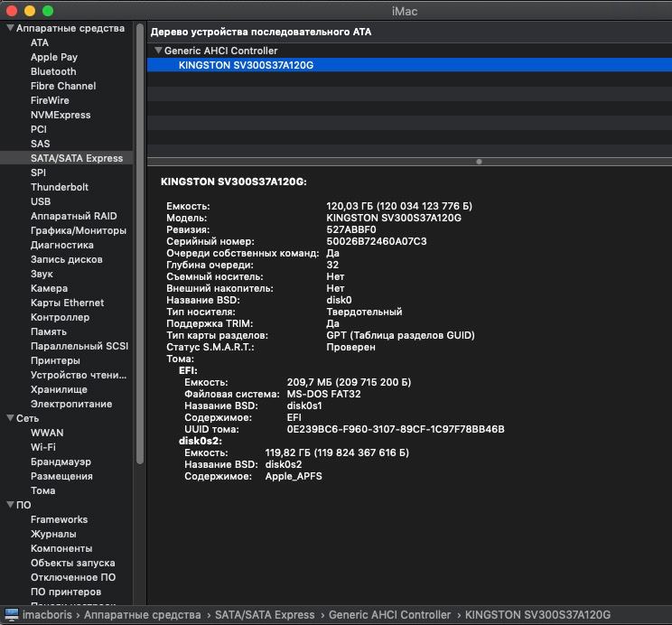Click Generic AHCI Controller in path bar
672x625 pixels.
(389, 614)
